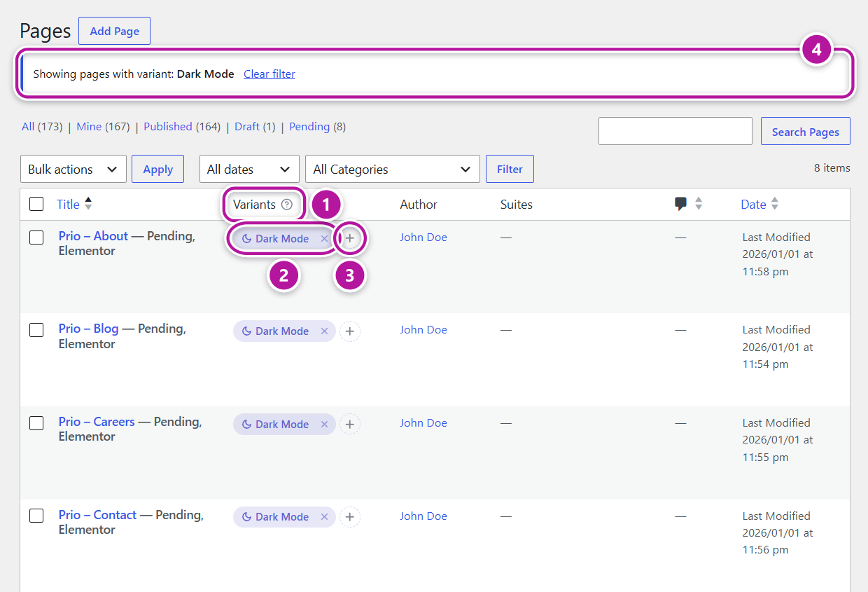
Task: Switch to Published (164) pages view
Action: [x=182, y=127]
